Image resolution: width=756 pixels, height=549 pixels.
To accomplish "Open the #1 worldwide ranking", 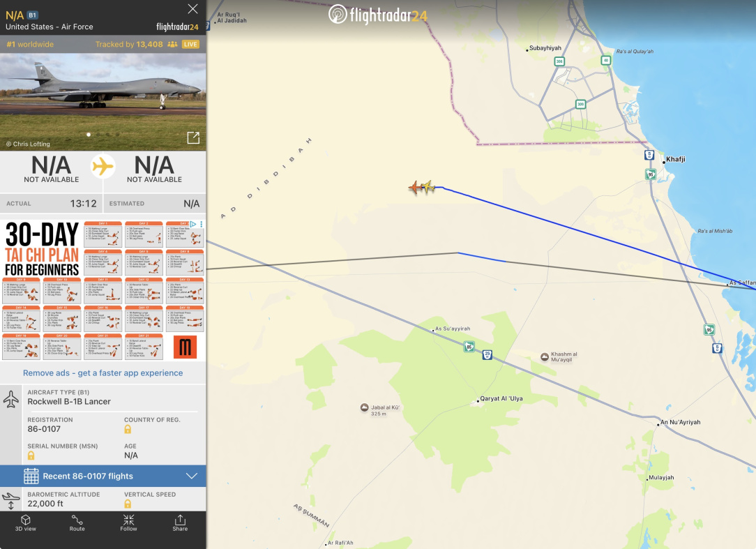I will point(30,45).
